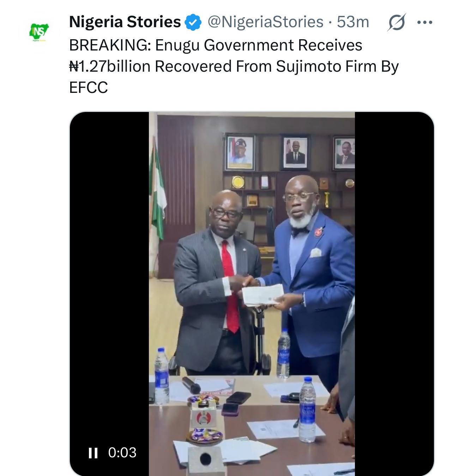The width and height of the screenshot is (453, 476).
Task: Click the leftmost framed portrait on the wall
Action: 240,153
